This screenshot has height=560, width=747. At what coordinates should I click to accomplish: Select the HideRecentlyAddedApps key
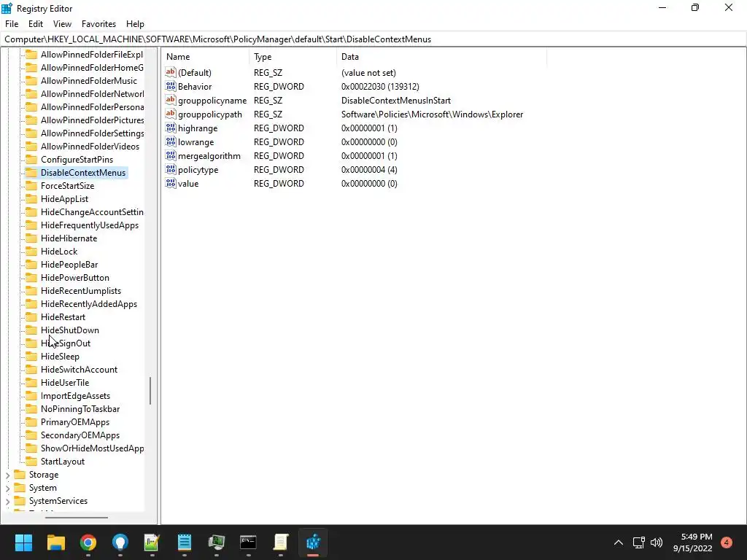[x=88, y=304]
